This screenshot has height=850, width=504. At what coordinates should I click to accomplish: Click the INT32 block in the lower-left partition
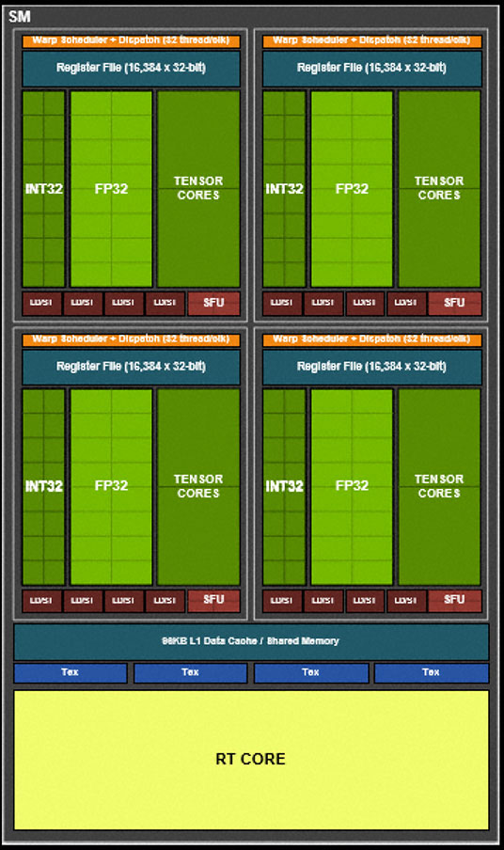click(43, 486)
